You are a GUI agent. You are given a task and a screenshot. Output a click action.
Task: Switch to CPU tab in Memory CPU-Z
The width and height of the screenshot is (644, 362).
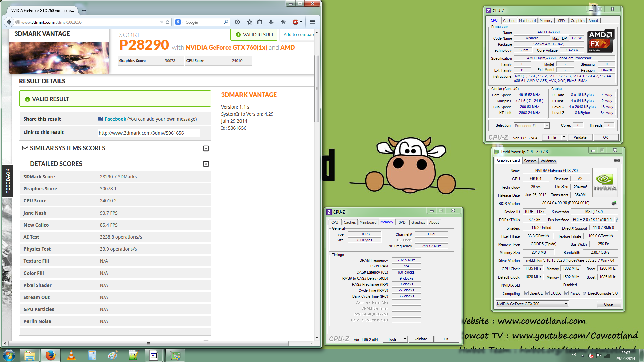coord(335,222)
